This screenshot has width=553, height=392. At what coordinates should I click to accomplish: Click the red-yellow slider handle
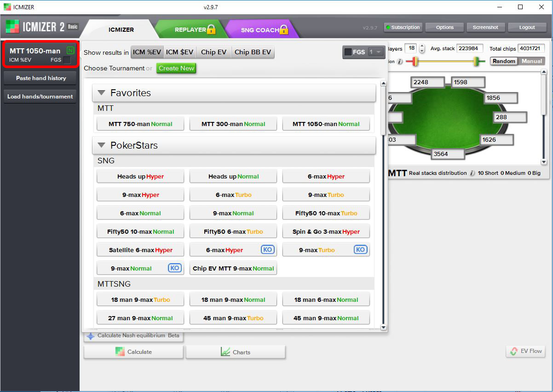coord(415,61)
